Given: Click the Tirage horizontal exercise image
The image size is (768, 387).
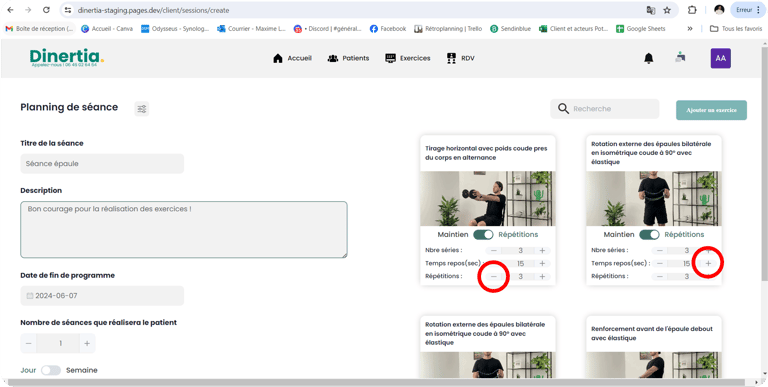Looking at the screenshot, I should [x=488, y=198].
